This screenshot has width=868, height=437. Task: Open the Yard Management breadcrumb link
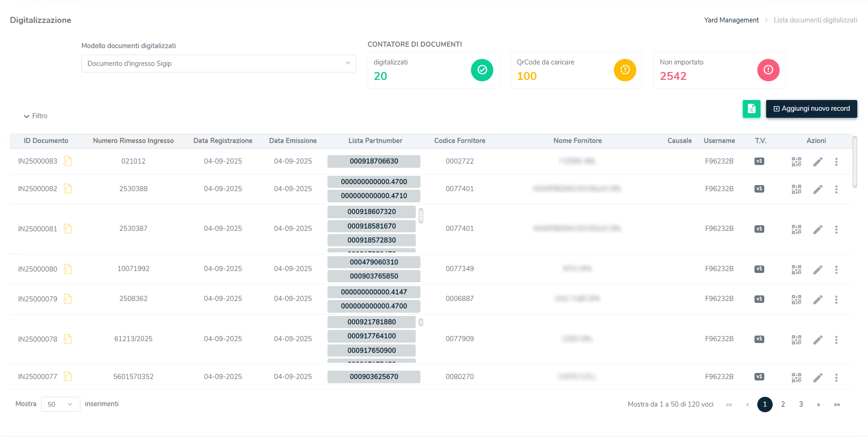731,20
